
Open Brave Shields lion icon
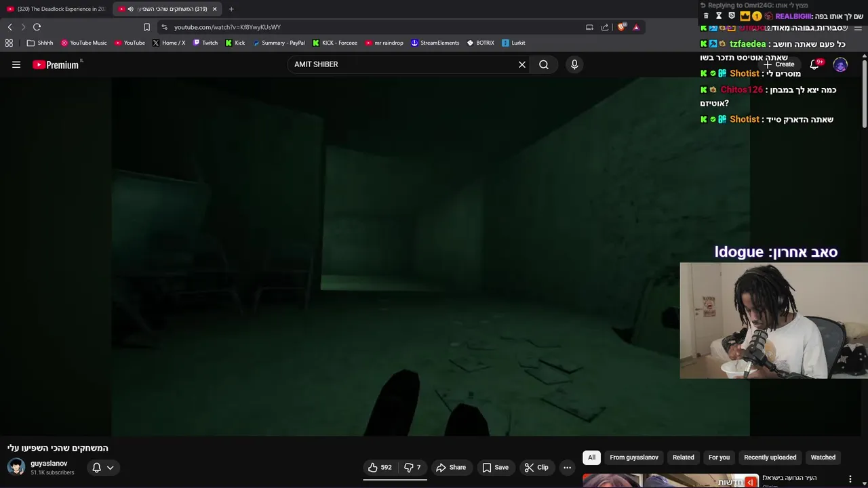coord(621,27)
